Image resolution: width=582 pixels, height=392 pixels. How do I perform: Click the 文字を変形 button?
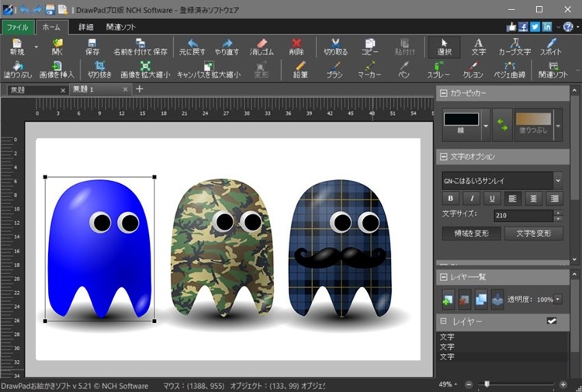tap(533, 233)
